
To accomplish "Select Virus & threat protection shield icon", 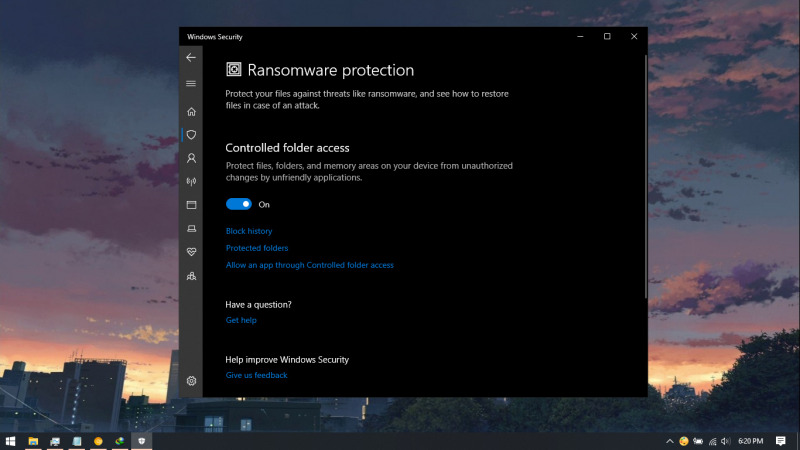I will (x=191, y=135).
